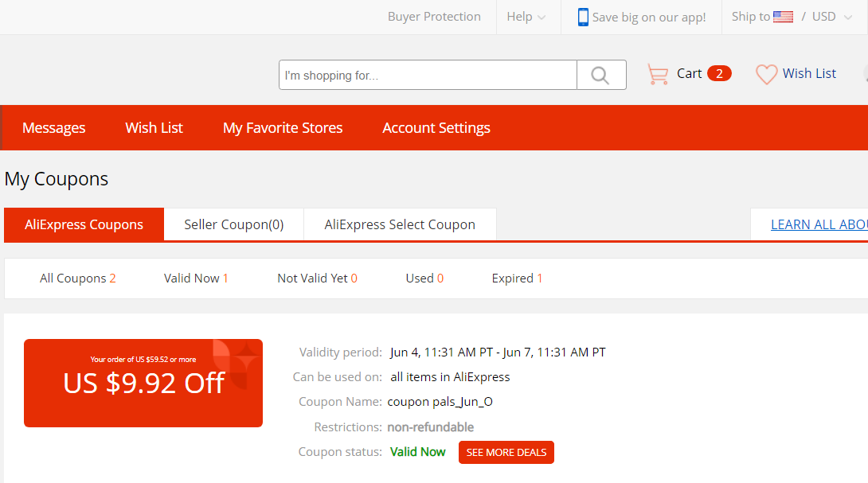Show Expired coupons filter

tap(517, 279)
